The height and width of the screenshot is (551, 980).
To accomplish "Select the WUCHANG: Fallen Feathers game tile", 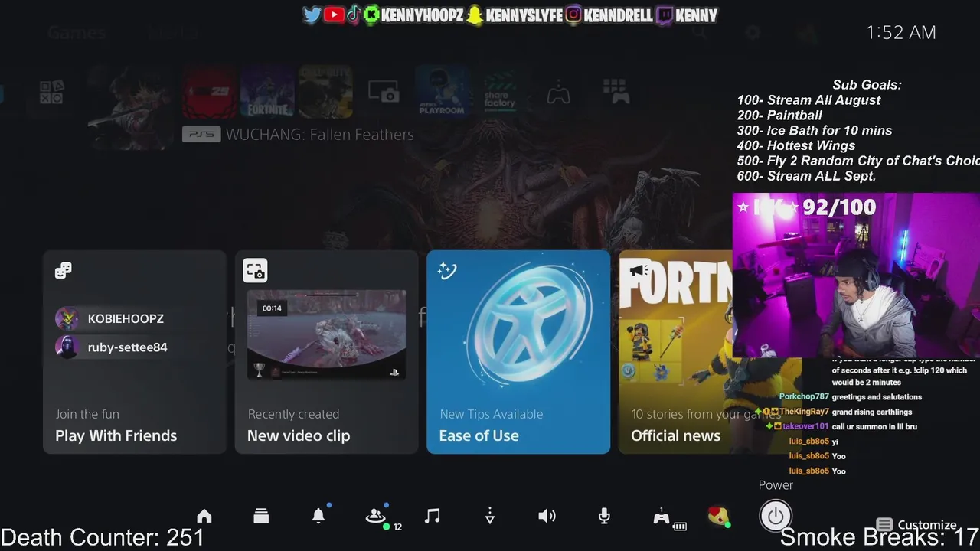I will click(x=132, y=106).
